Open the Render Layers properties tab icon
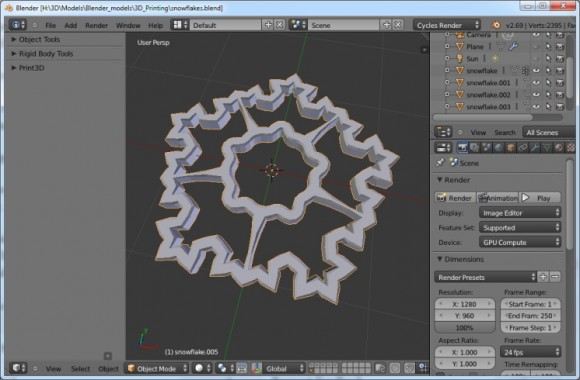Screen dimensions: 580x380 474,148
